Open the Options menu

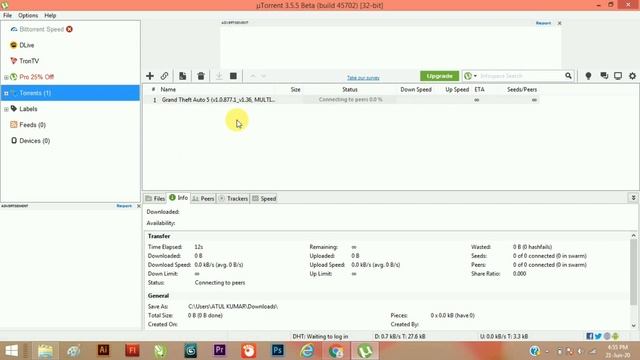pyautogui.click(x=28, y=15)
